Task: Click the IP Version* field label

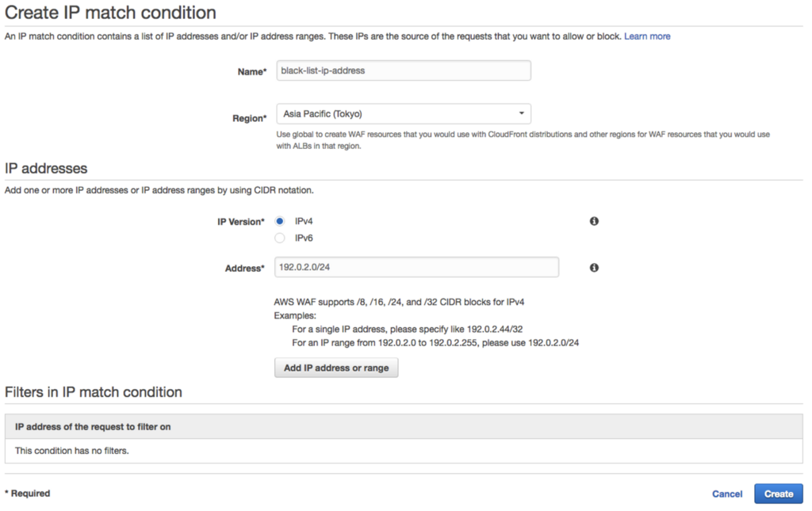Action: tap(241, 223)
